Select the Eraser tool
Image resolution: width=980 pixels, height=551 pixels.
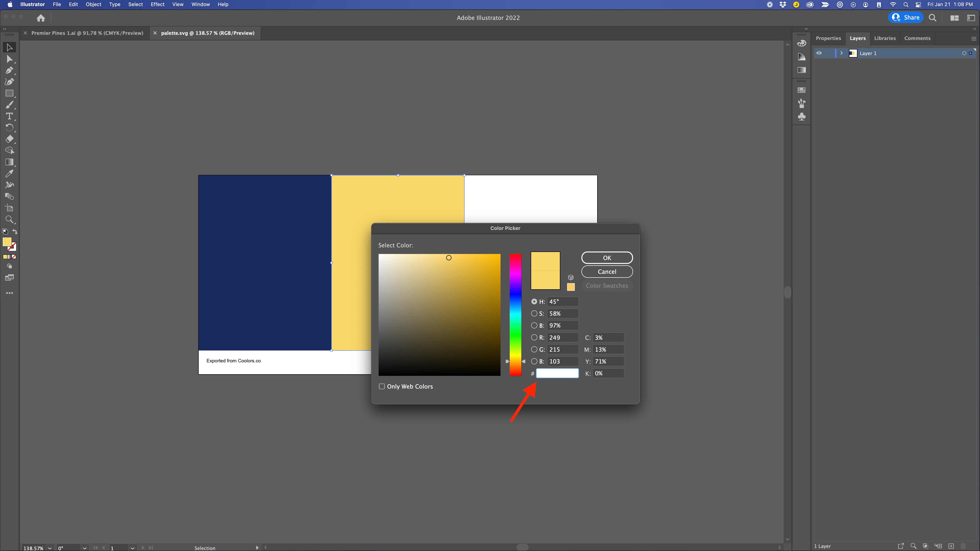tap(9, 139)
